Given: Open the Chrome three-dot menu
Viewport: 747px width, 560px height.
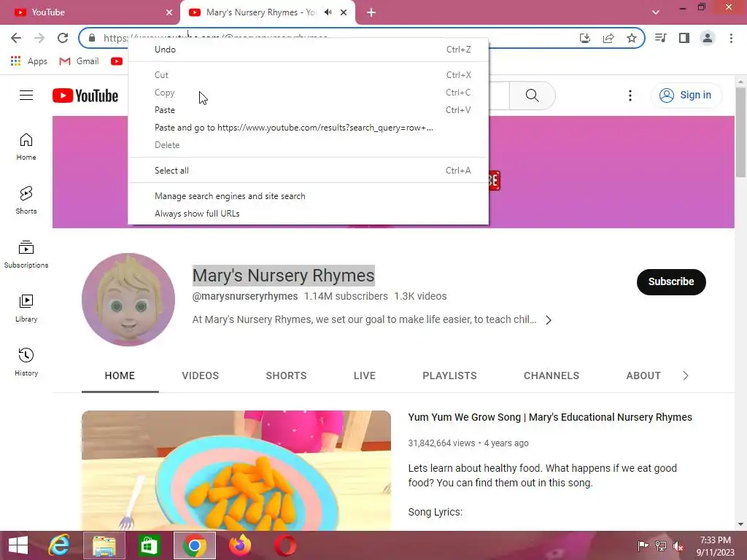Looking at the screenshot, I should click(731, 38).
